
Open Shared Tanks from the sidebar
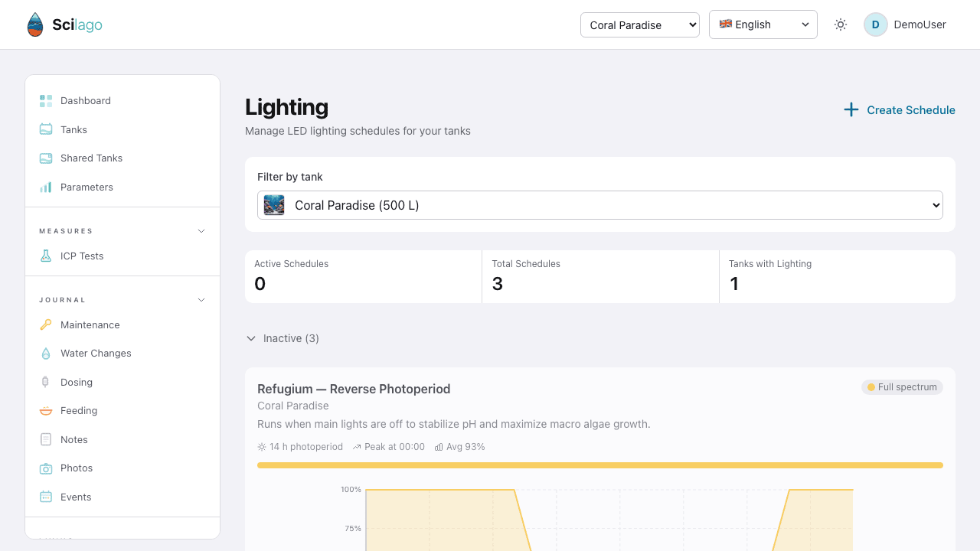point(122,158)
